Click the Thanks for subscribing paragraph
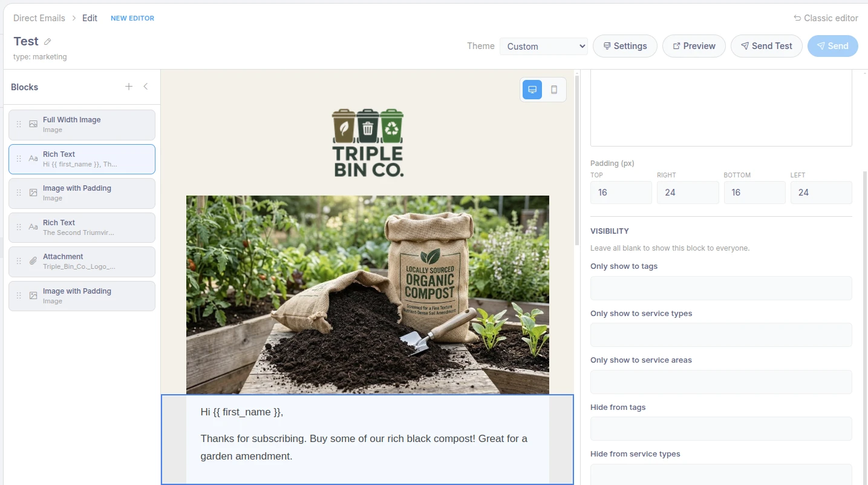 tap(364, 447)
